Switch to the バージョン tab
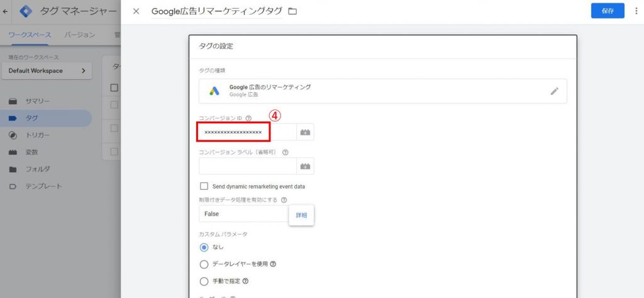Image resolution: width=644 pixels, height=298 pixels. (80, 35)
